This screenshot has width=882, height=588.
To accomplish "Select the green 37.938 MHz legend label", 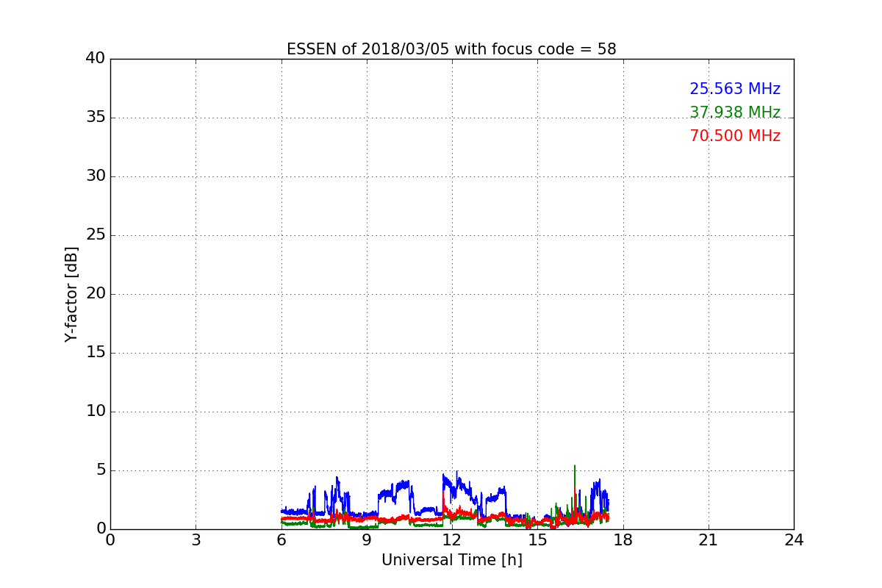I will click(x=735, y=112).
